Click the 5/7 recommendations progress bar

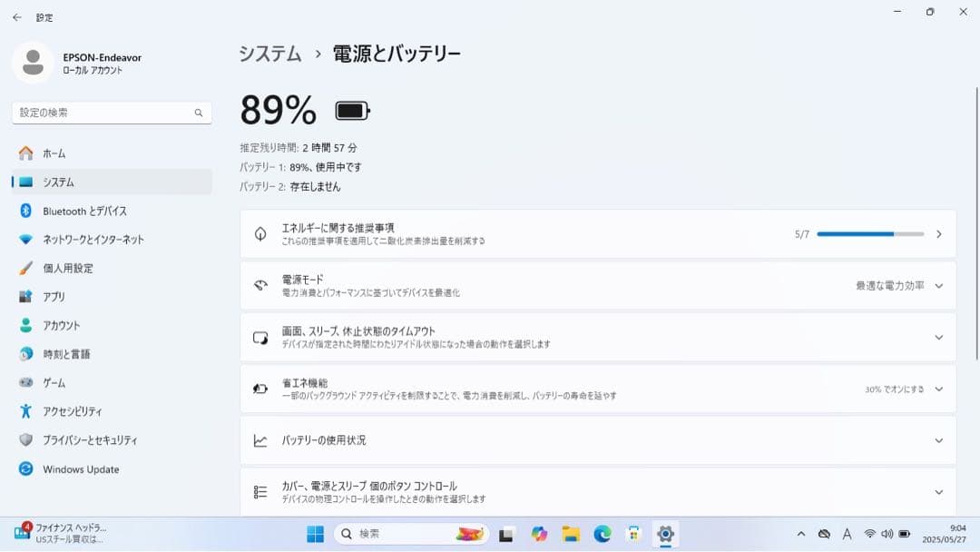[869, 233]
